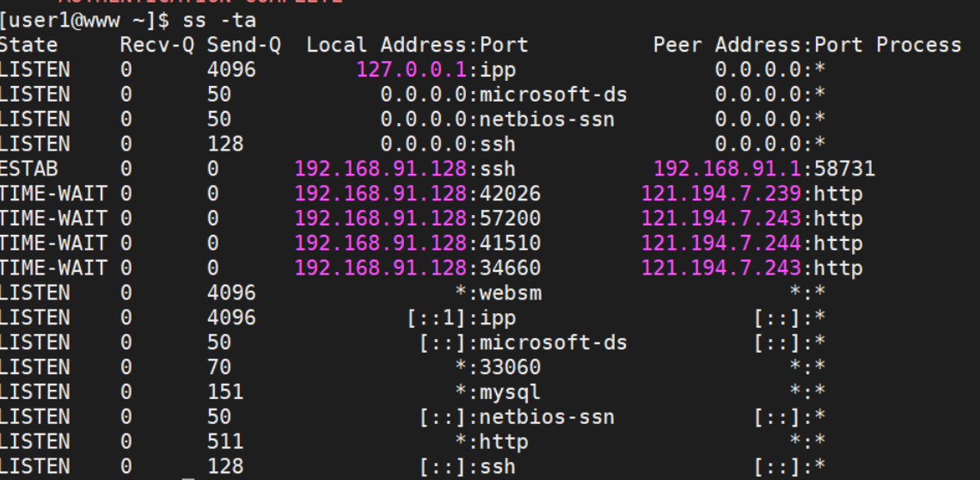Viewport: 980px width, 480px height.
Task: Click the "Recv-Q" column header
Action: [156, 45]
